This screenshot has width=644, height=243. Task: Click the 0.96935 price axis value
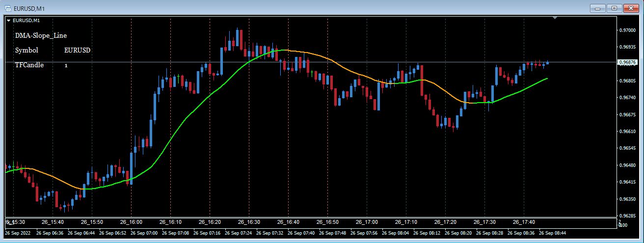[x=627, y=47]
